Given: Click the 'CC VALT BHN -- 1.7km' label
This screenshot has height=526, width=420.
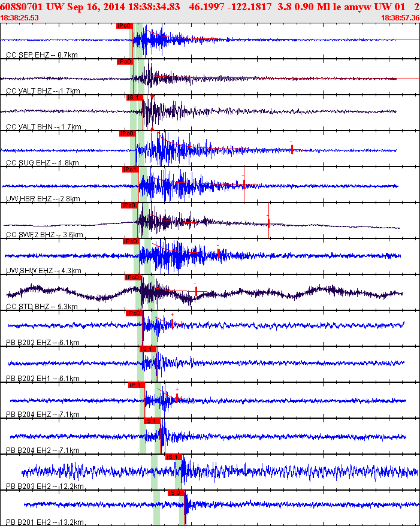Looking at the screenshot, I should click(44, 127).
